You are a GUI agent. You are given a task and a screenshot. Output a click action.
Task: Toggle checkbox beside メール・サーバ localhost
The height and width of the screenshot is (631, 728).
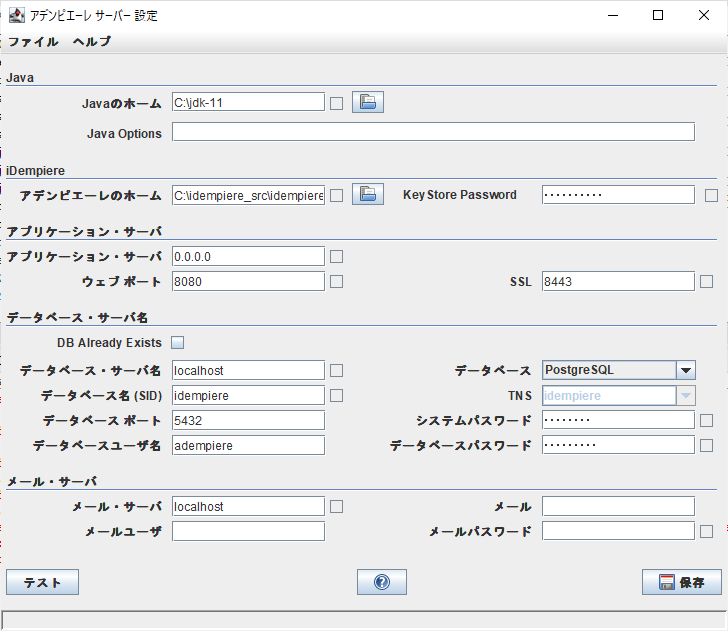tap(337, 507)
